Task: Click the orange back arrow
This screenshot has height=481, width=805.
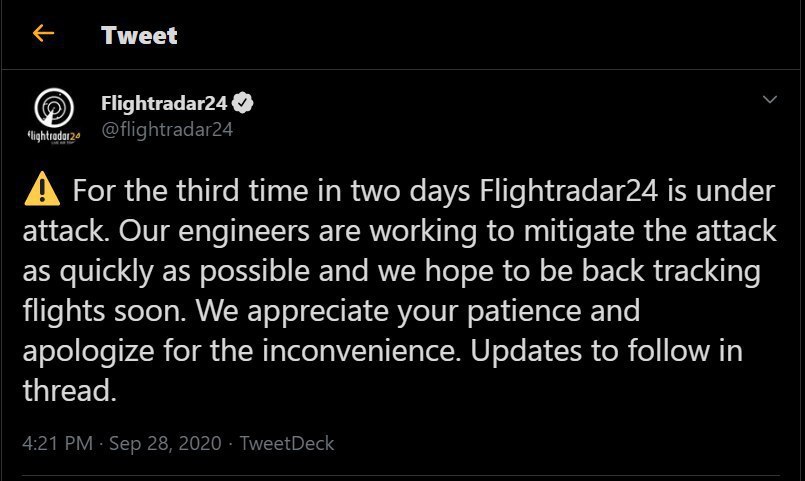Action: point(42,34)
